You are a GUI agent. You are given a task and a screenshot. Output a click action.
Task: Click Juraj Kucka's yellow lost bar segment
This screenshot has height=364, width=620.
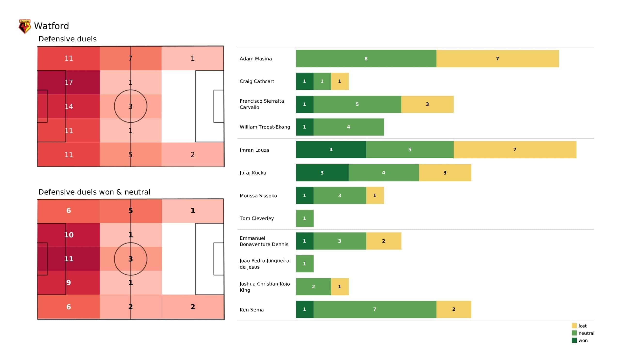(445, 173)
